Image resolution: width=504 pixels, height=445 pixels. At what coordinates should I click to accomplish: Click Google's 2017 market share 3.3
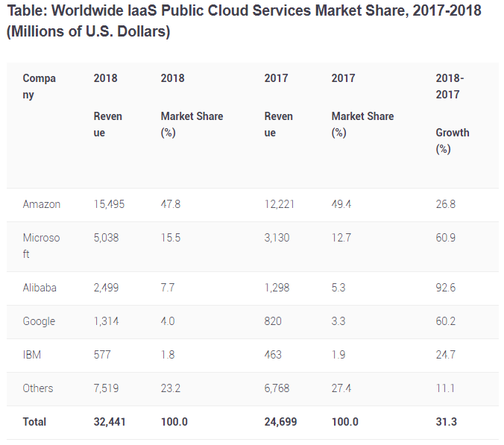click(338, 321)
